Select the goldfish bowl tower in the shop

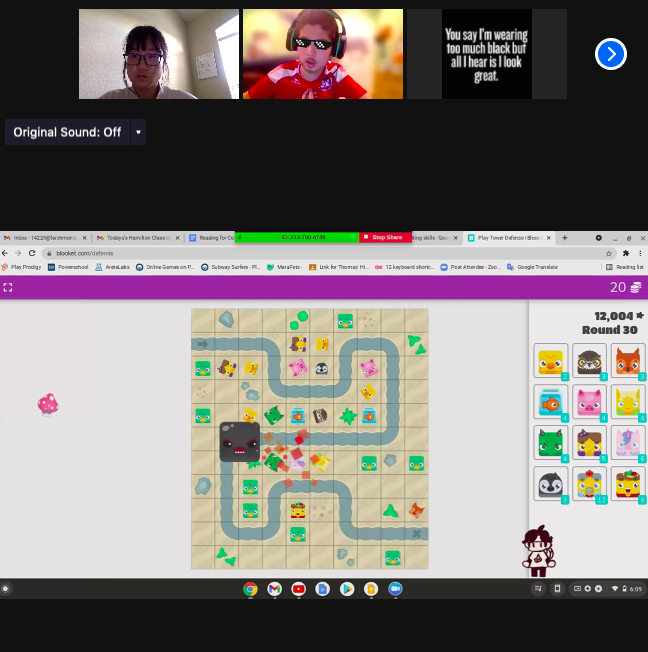551,401
